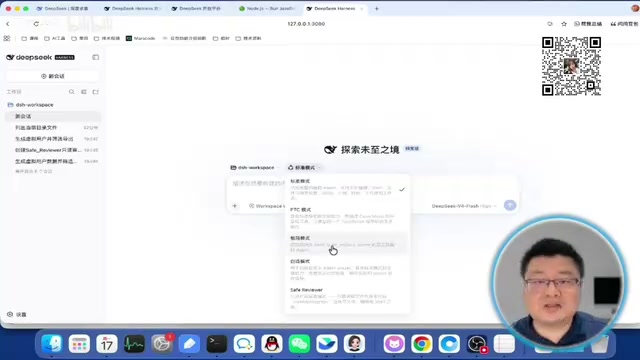Screen dimensions: 640x360
Task: Click the round send arrow button
Action: 510,205
